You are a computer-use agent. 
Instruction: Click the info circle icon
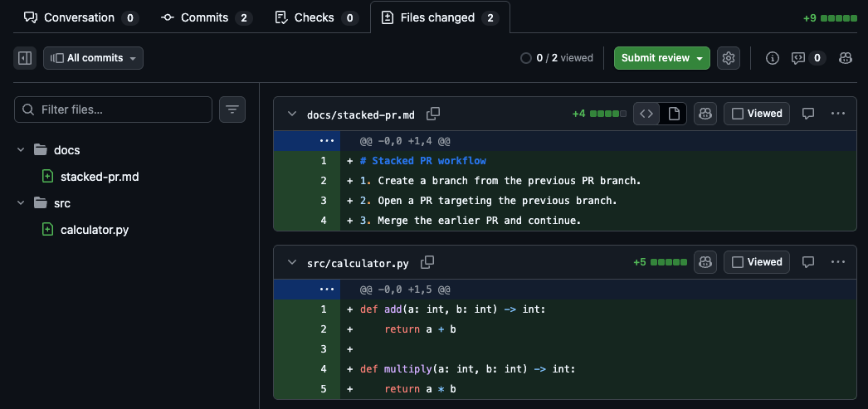click(773, 58)
